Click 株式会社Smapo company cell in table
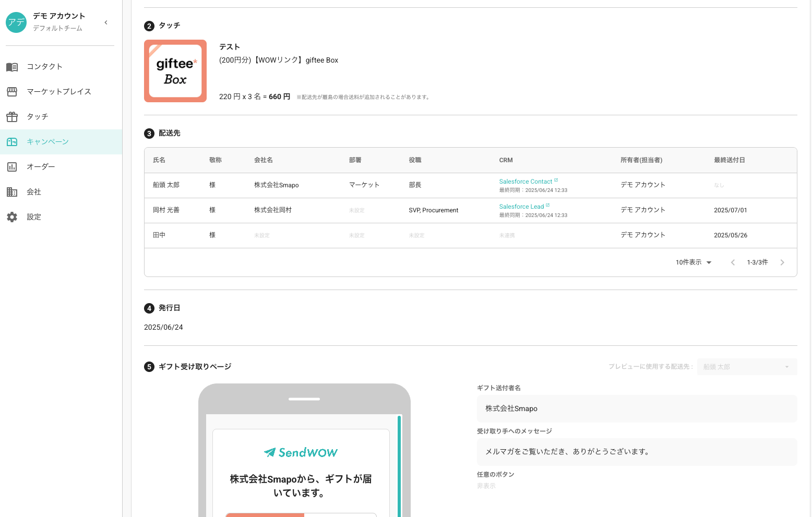812x517 pixels. click(276, 185)
